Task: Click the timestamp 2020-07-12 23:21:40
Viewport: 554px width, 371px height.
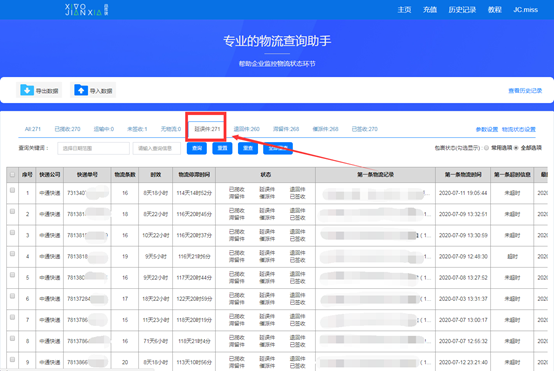Action: (463, 362)
